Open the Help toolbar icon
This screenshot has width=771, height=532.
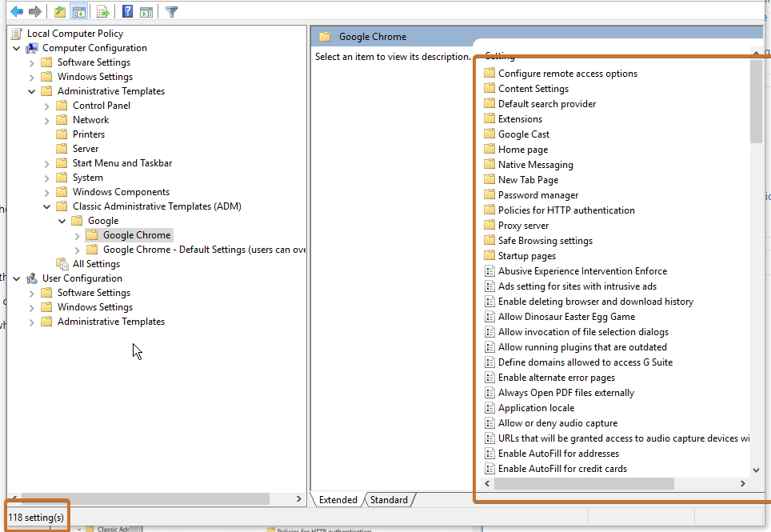coord(127,11)
